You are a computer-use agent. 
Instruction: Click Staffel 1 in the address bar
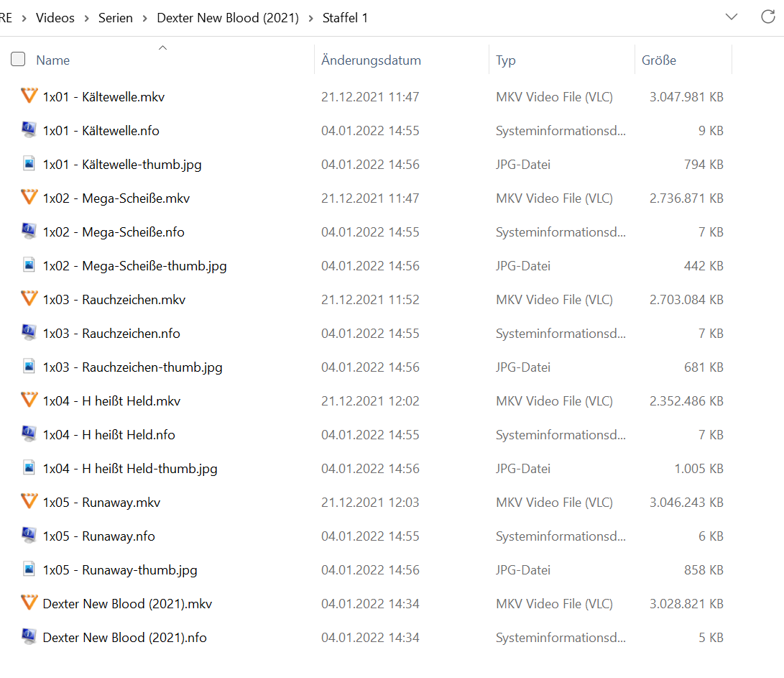point(345,18)
